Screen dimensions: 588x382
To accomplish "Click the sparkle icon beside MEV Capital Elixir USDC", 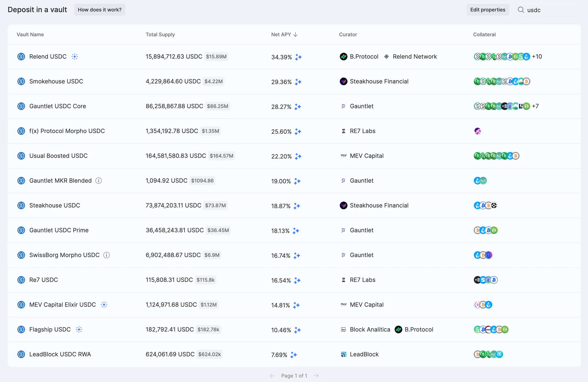I will [104, 305].
